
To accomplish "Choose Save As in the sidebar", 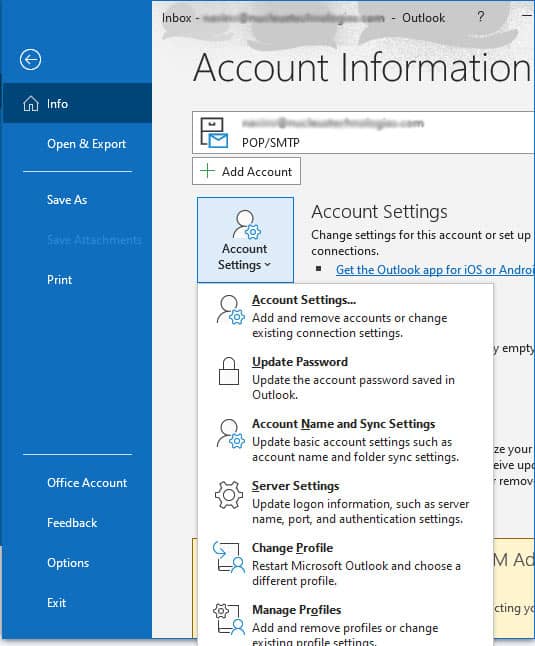I will [x=67, y=200].
